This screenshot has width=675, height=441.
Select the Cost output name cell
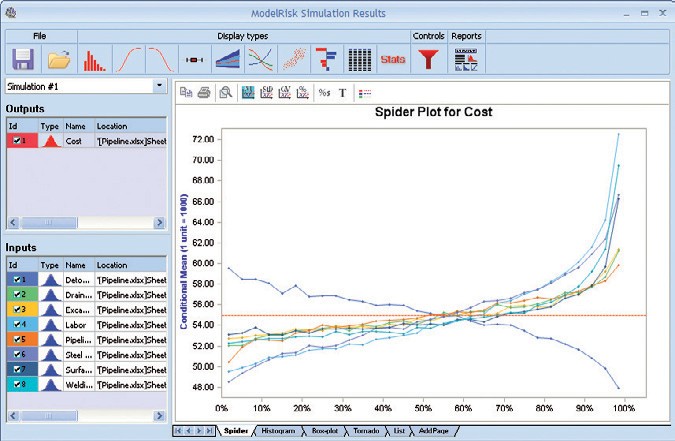pyautogui.click(x=78, y=141)
